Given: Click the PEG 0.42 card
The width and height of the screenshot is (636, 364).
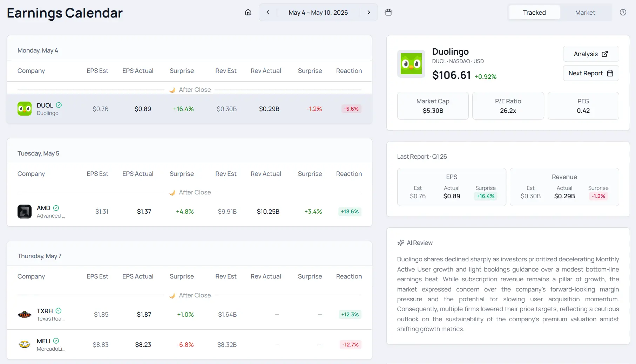Looking at the screenshot, I should click(x=583, y=106).
